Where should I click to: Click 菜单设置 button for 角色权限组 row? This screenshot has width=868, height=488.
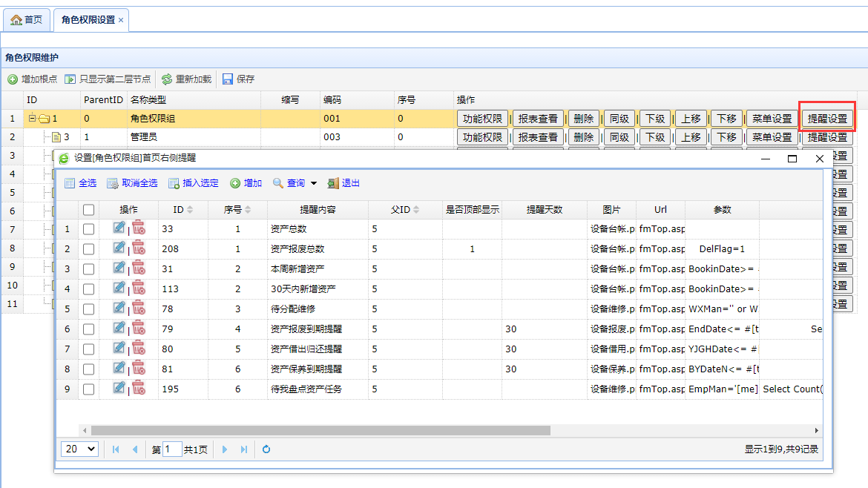tap(772, 119)
